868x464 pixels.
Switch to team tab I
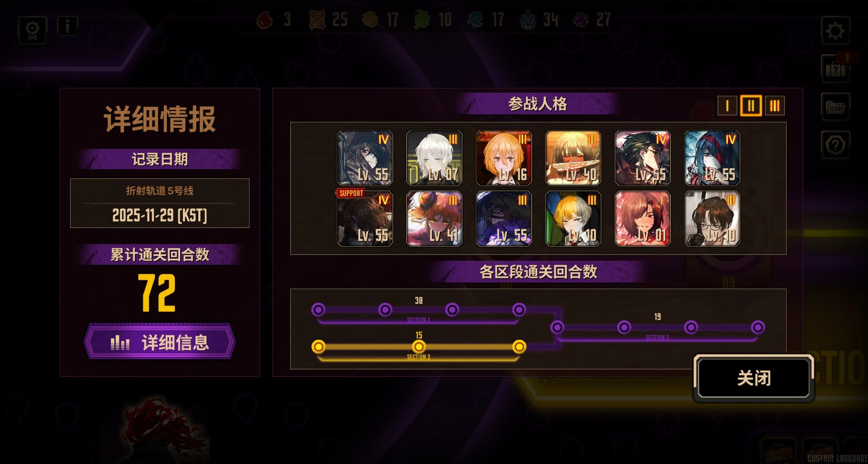(x=727, y=106)
